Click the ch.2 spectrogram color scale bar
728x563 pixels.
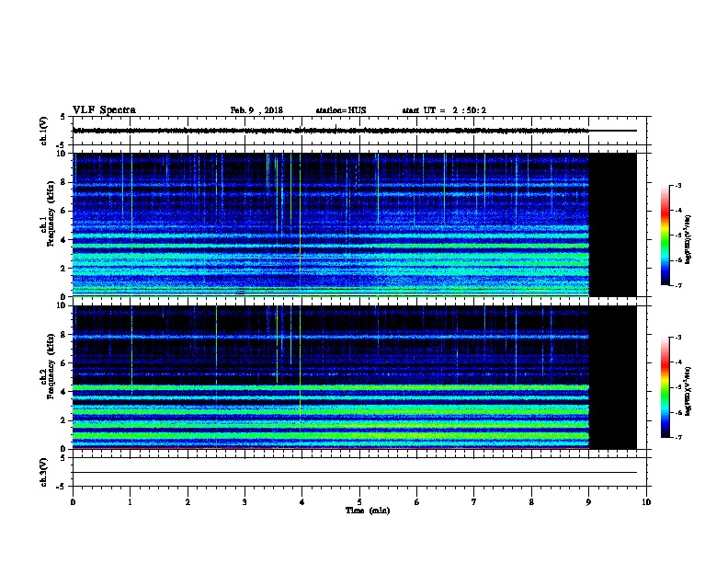665,387
